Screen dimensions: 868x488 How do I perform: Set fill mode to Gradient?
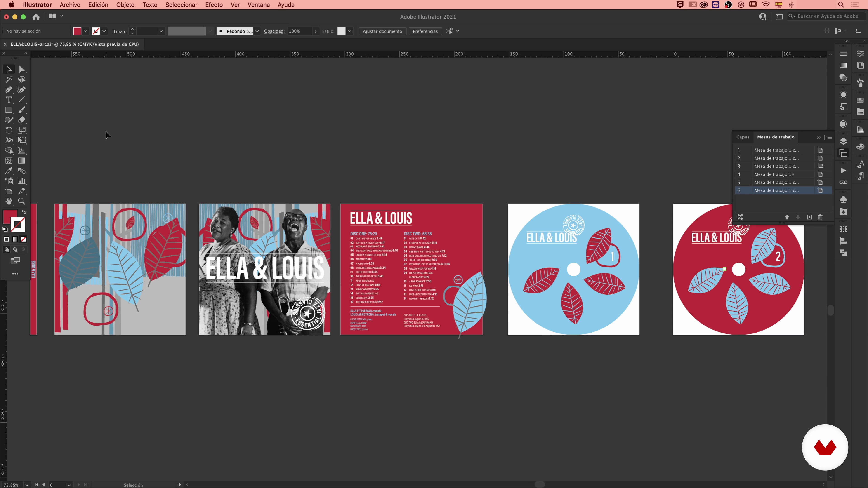tap(15, 239)
